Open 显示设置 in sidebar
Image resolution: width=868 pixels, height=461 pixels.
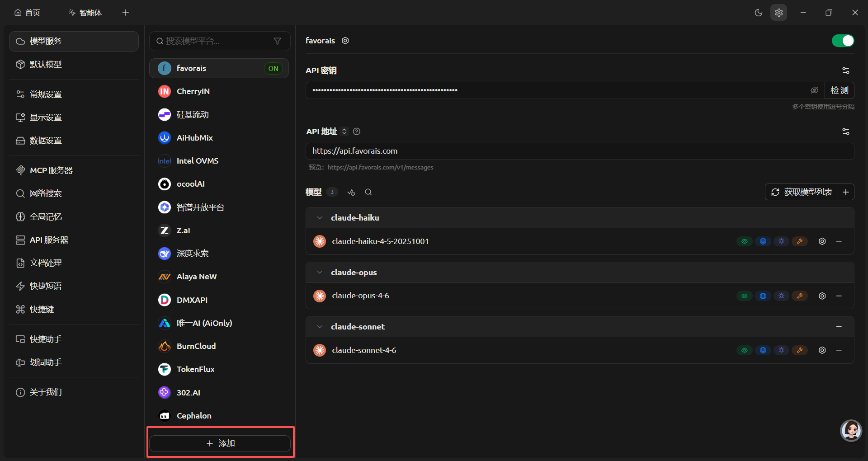tap(74, 118)
